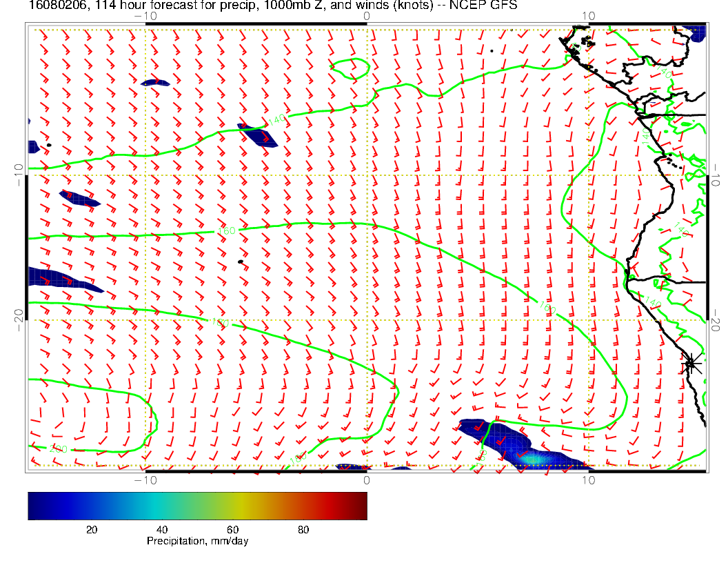Click the green "200" contour label
This screenshot has height=563, width=728.
tap(59, 449)
